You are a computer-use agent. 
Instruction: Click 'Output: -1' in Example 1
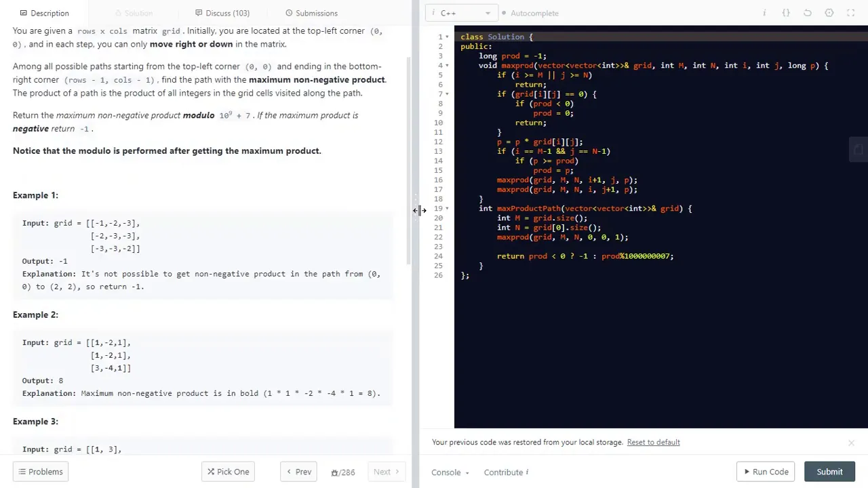[x=45, y=261]
